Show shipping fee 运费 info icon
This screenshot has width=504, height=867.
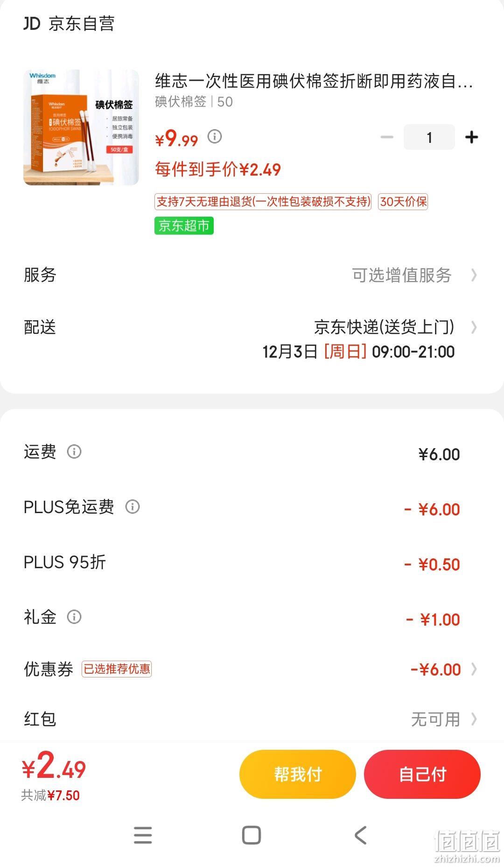(74, 451)
